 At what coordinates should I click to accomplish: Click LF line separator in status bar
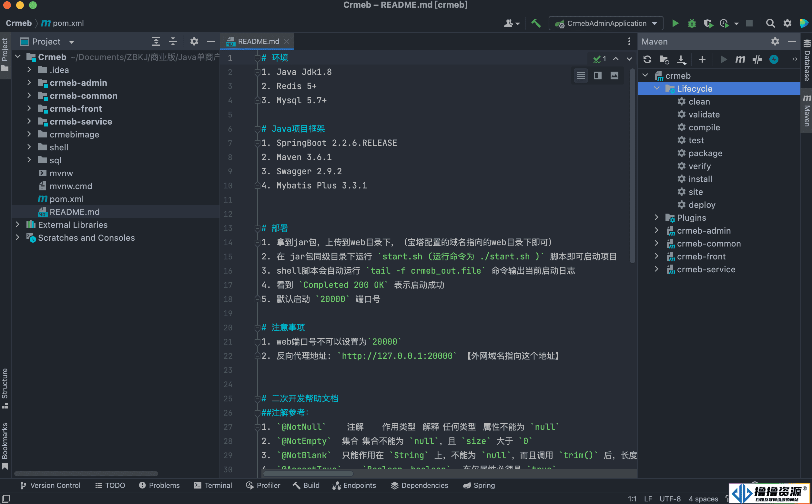coord(648,499)
